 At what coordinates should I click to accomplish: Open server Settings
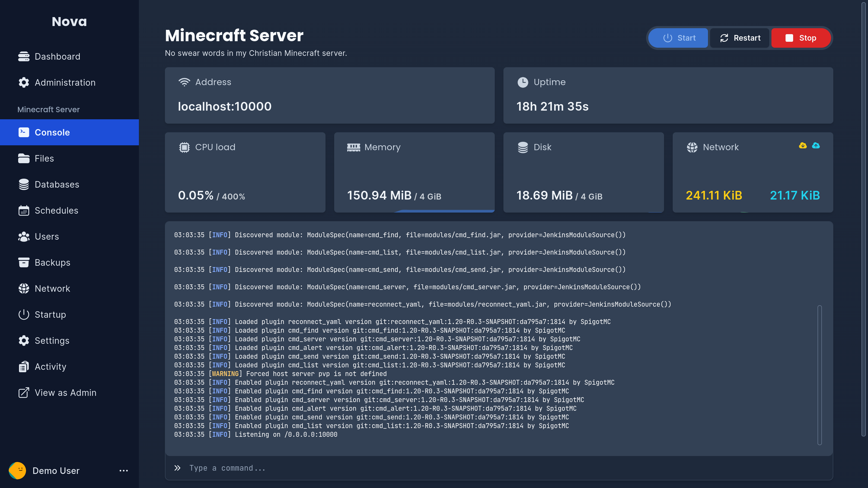pos(69,341)
